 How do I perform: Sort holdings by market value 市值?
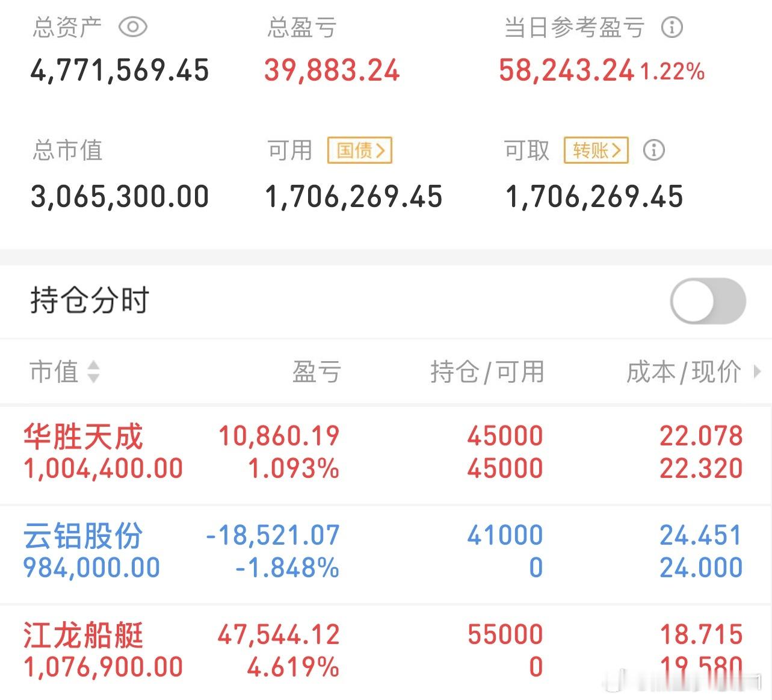[x=54, y=372]
